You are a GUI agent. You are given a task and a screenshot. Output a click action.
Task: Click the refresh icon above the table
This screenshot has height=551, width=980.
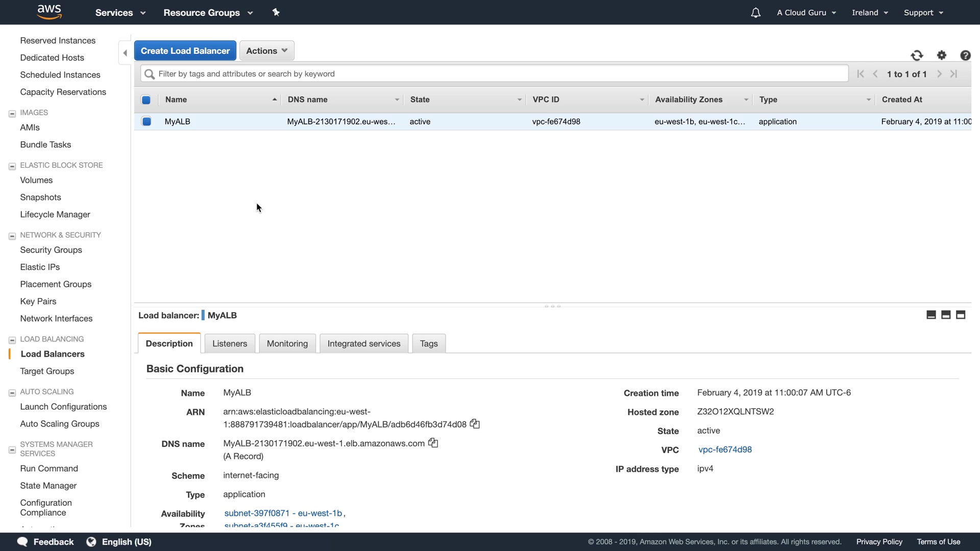[x=917, y=56]
